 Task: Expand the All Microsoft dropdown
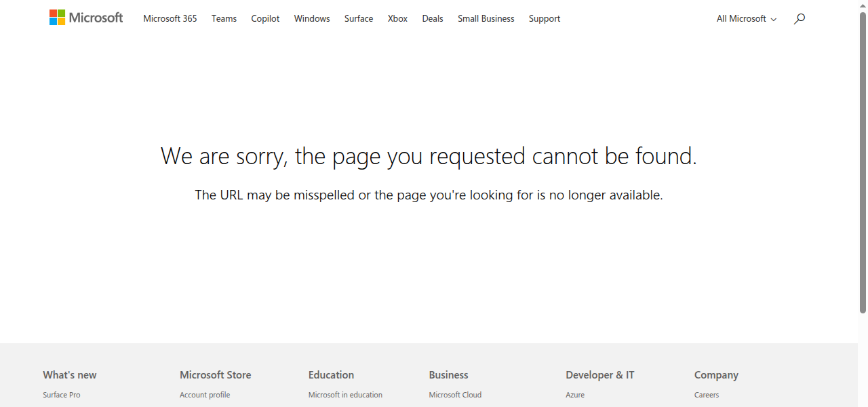pos(745,18)
